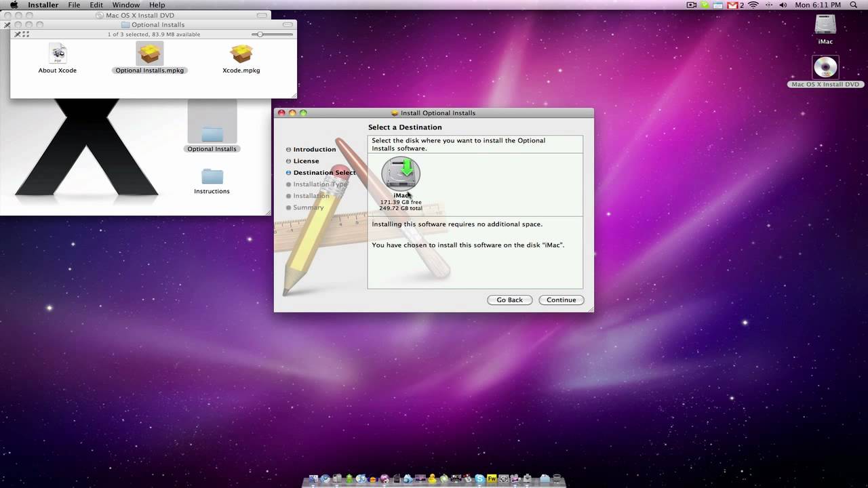This screenshot has height=488, width=868.
Task: Select the Optional Installs.mpkg package icon
Action: pos(149,53)
